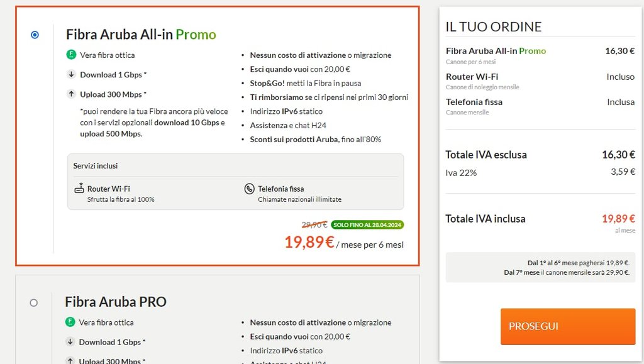
Task: Click the Fibra Aruba All-in Promo heading
Action: pyautogui.click(x=141, y=34)
